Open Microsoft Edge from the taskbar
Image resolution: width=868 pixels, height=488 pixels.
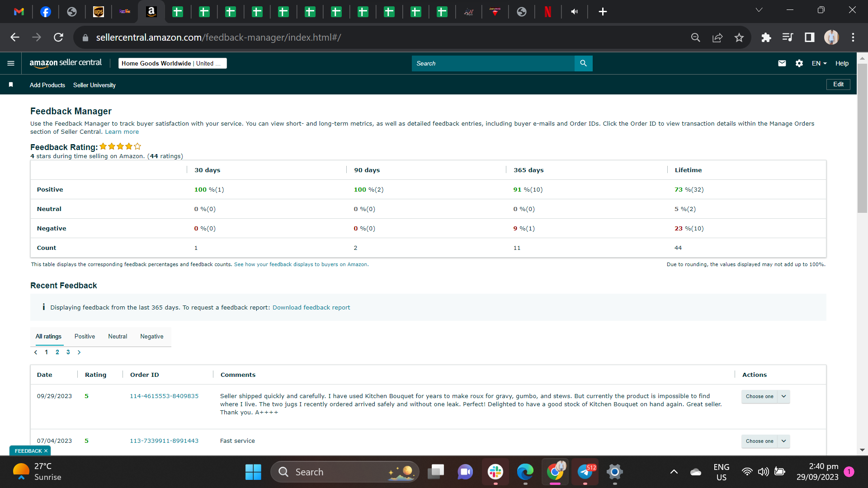coord(525,472)
